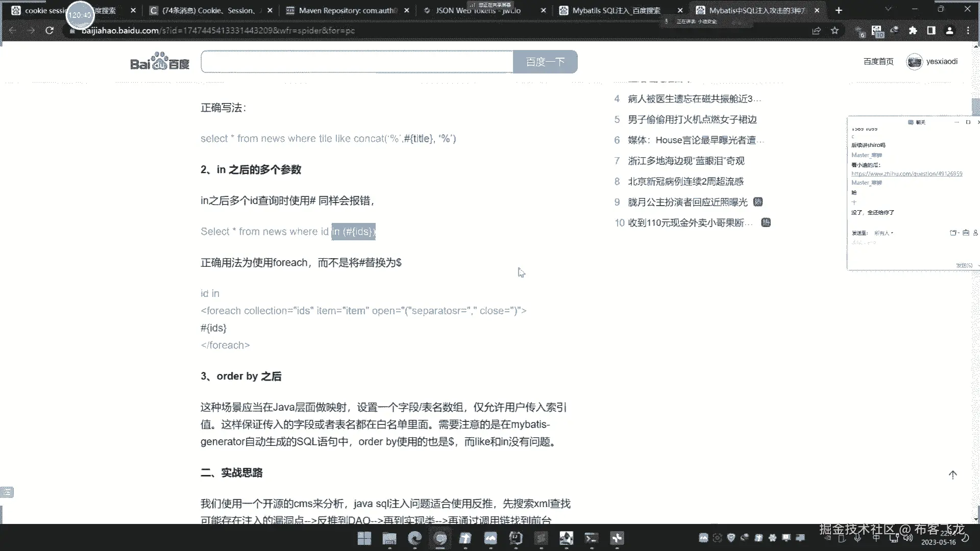Open Chrome side panel icon
The width and height of the screenshot is (980, 551).
[x=931, y=31]
